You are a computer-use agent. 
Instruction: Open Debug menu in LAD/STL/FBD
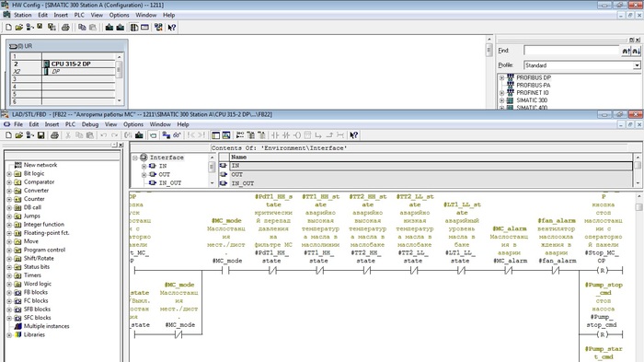point(90,124)
